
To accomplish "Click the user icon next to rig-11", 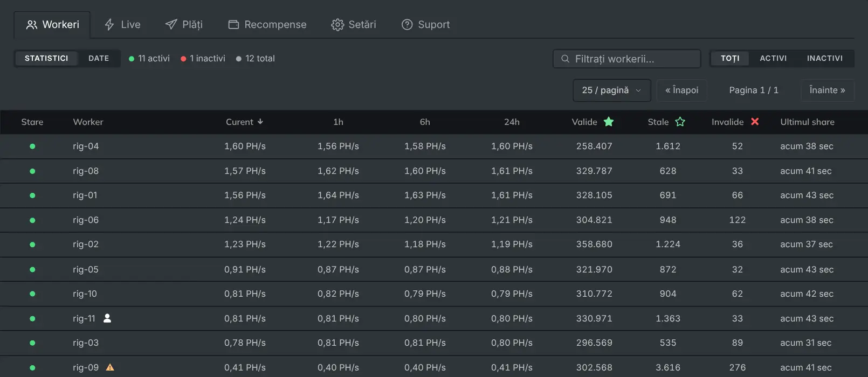I will point(107,318).
